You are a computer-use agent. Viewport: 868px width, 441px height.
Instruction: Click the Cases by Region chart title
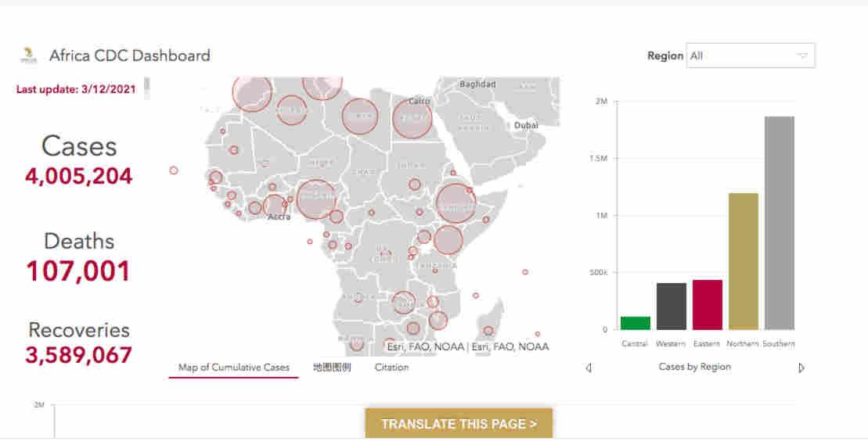click(695, 367)
